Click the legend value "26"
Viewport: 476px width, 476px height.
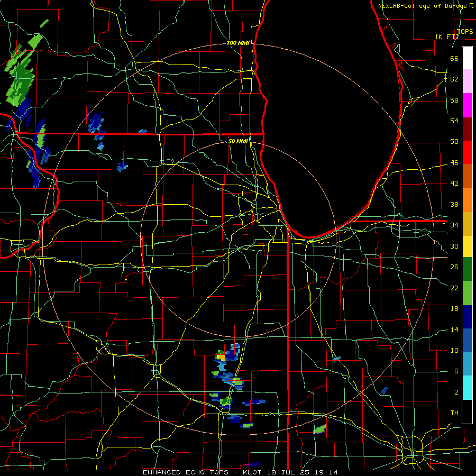[x=454, y=267]
